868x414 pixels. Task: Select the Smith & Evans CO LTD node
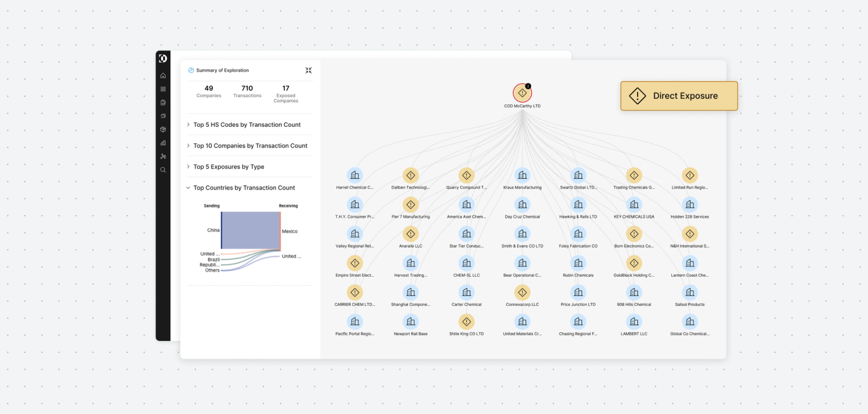click(x=523, y=234)
